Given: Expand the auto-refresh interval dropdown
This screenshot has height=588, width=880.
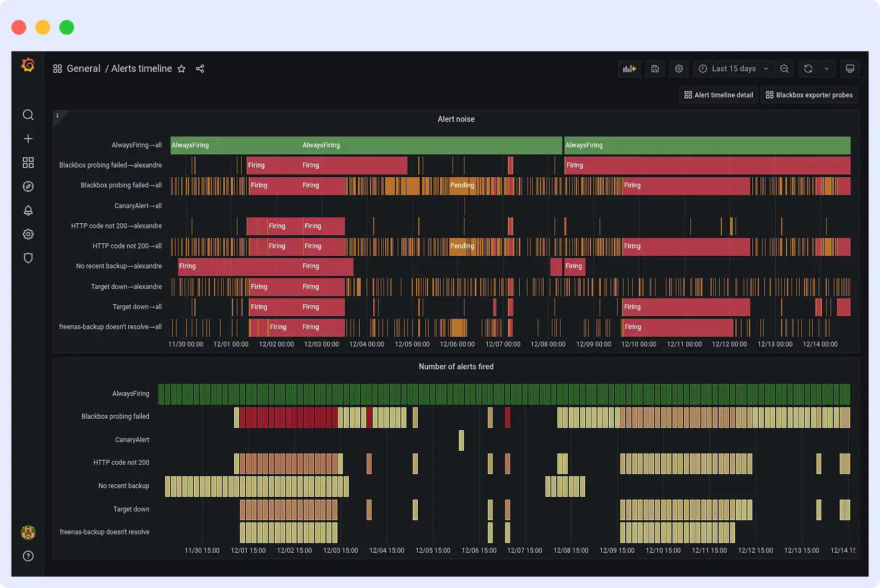Looking at the screenshot, I should (x=828, y=68).
